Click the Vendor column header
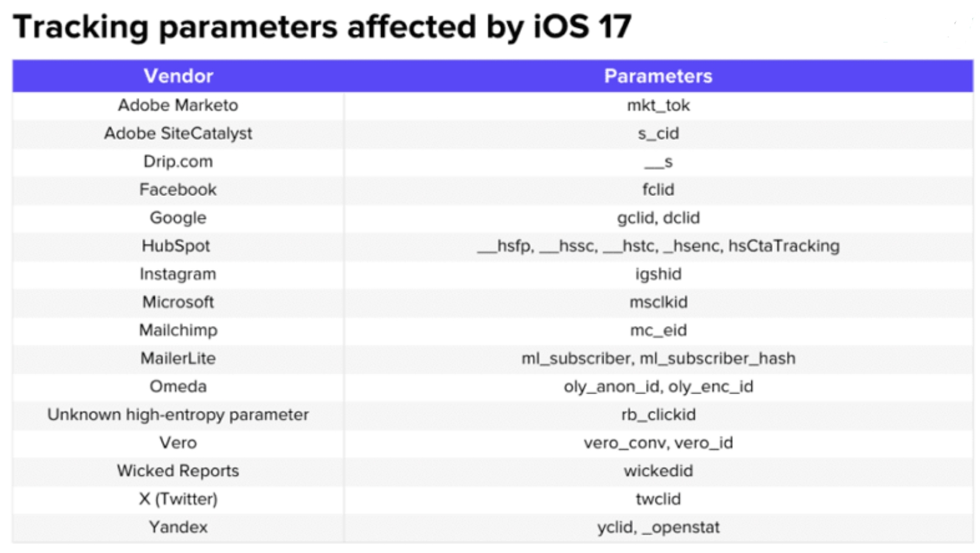The height and width of the screenshot is (553, 980). 178,76
